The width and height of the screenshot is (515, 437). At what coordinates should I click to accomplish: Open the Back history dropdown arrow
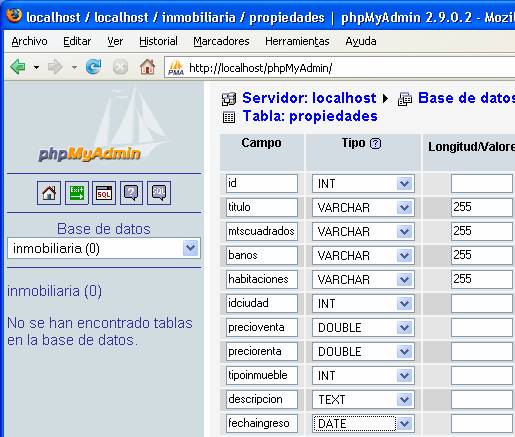click(x=36, y=68)
